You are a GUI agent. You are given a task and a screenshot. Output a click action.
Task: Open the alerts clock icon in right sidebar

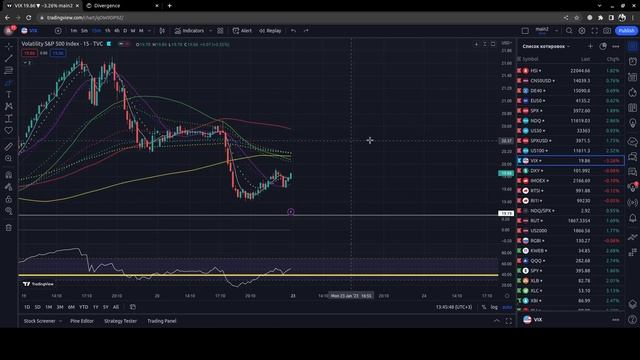pyautogui.click(x=633, y=62)
